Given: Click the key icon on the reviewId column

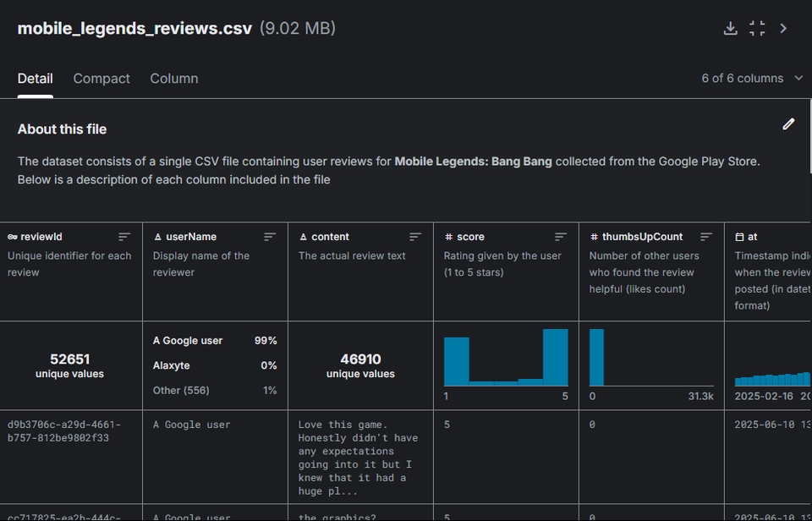Looking at the screenshot, I should point(12,237).
